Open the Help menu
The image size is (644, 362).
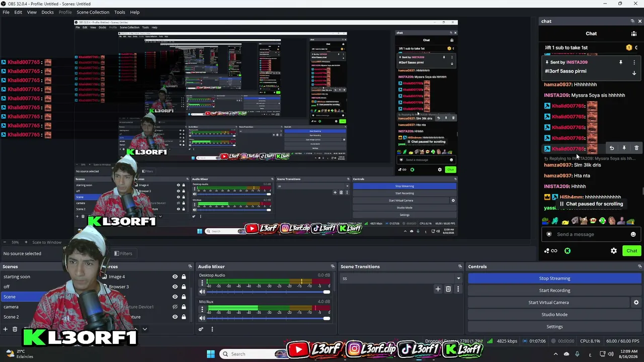(x=135, y=12)
